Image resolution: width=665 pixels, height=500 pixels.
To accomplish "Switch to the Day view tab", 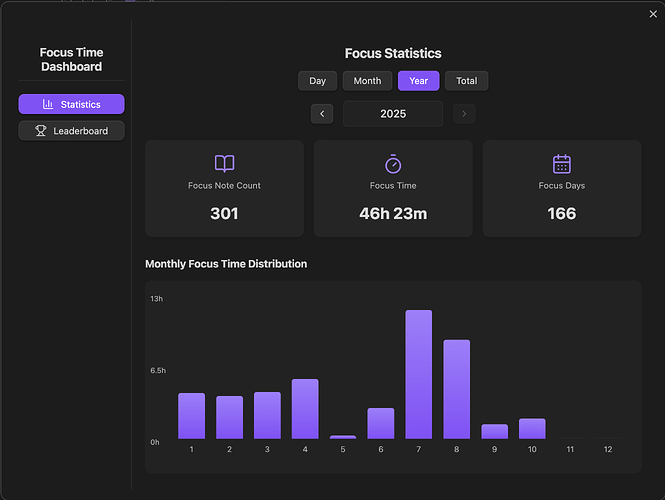I will (x=317, y=81).
